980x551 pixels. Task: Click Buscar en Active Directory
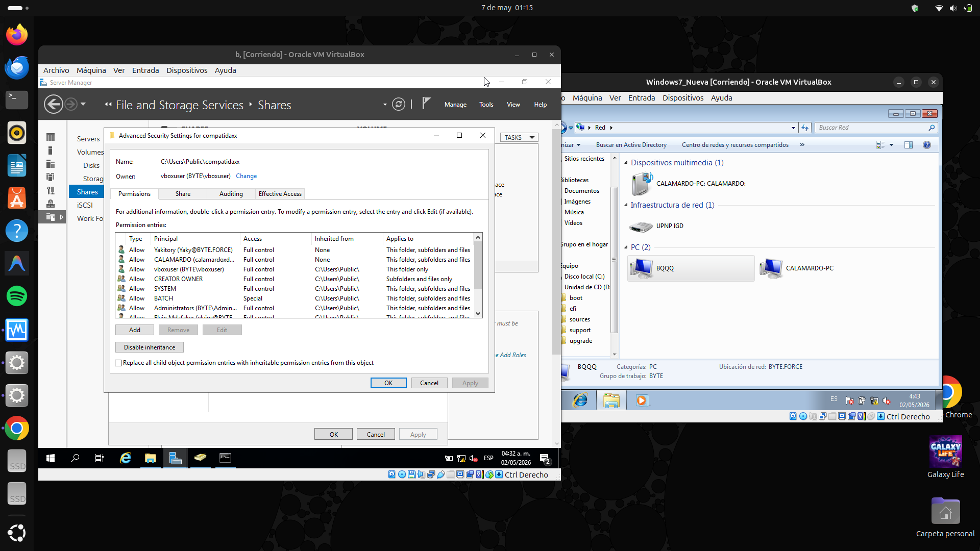(631, 145)
